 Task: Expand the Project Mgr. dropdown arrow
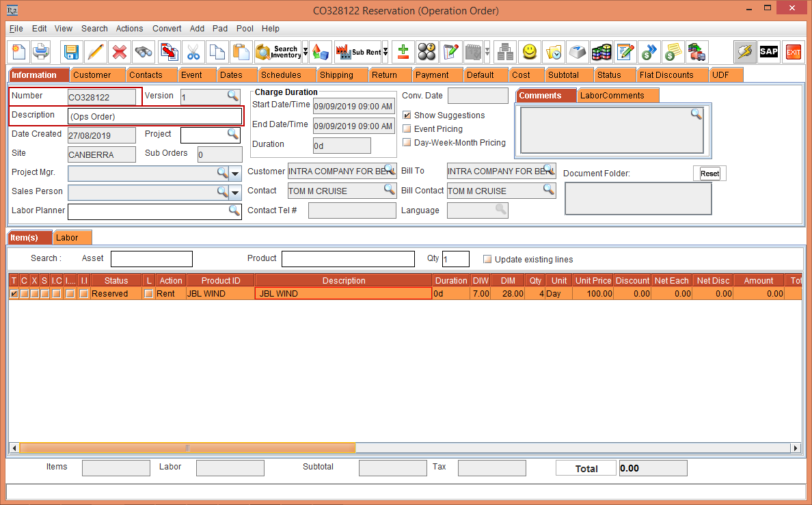pos(235,174)
